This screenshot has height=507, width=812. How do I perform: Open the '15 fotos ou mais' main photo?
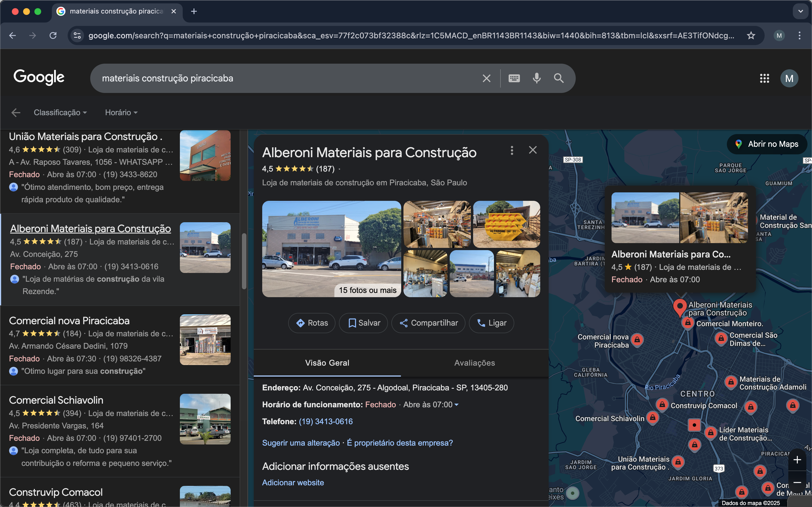[331, 249]
